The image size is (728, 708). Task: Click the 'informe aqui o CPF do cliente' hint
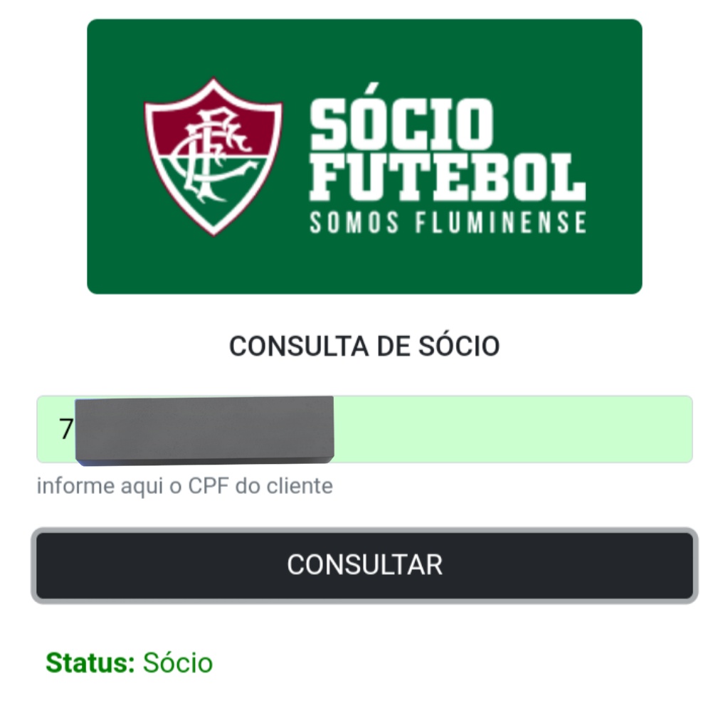tap(185, 486)
